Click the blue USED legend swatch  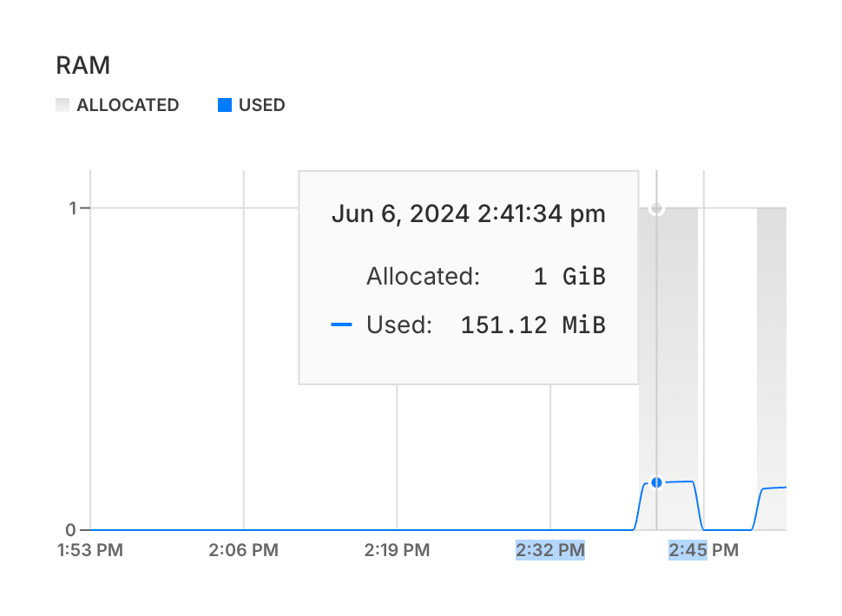pos(225,105)
